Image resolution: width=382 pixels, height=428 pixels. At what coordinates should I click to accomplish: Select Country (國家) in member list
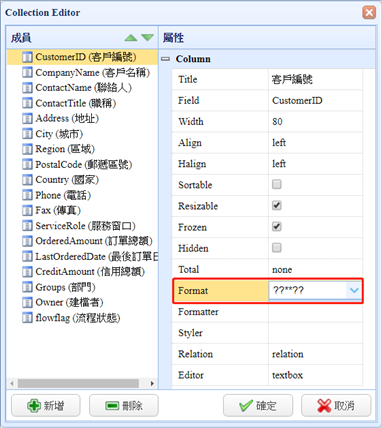pos(67,180)
